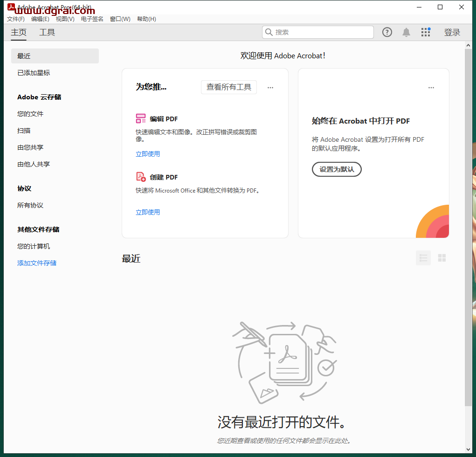The image size is (476, 457).
Task: Click the Edit PDF (编辑 PDF) icon
Action: click(140, 118)
